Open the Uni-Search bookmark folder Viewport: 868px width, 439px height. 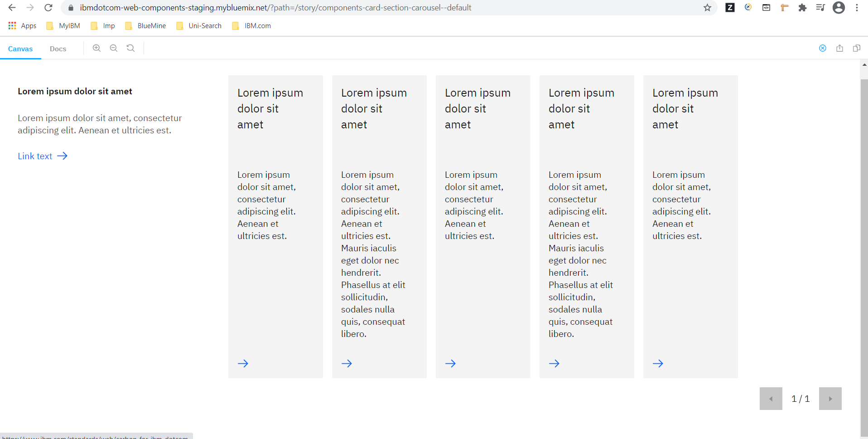click(199, 26)
